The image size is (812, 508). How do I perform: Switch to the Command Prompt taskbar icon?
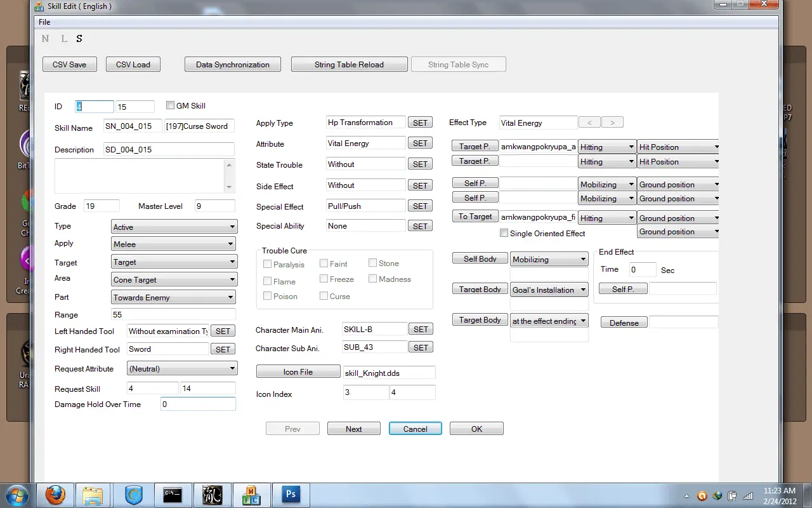[x=173, y=495]
